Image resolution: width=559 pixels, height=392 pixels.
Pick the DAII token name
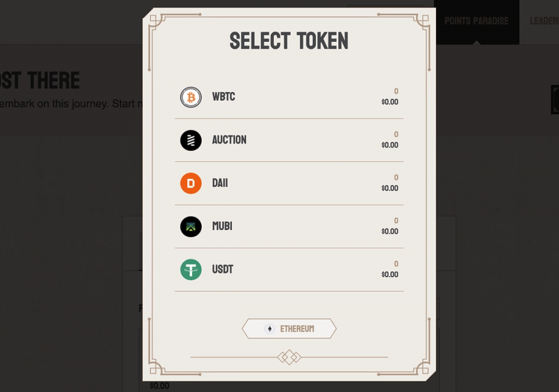[x=220, y=183]
